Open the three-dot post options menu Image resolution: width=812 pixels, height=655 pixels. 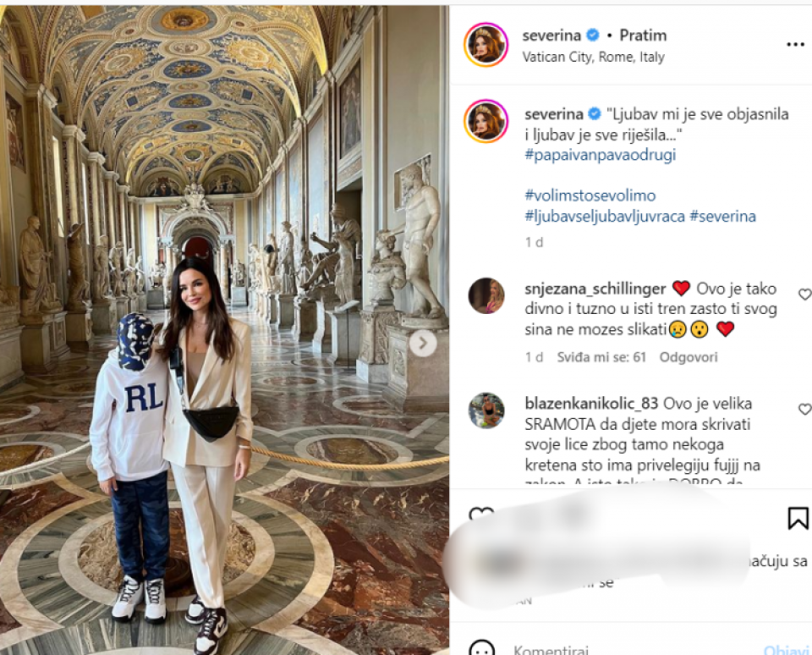click(795, 45)
